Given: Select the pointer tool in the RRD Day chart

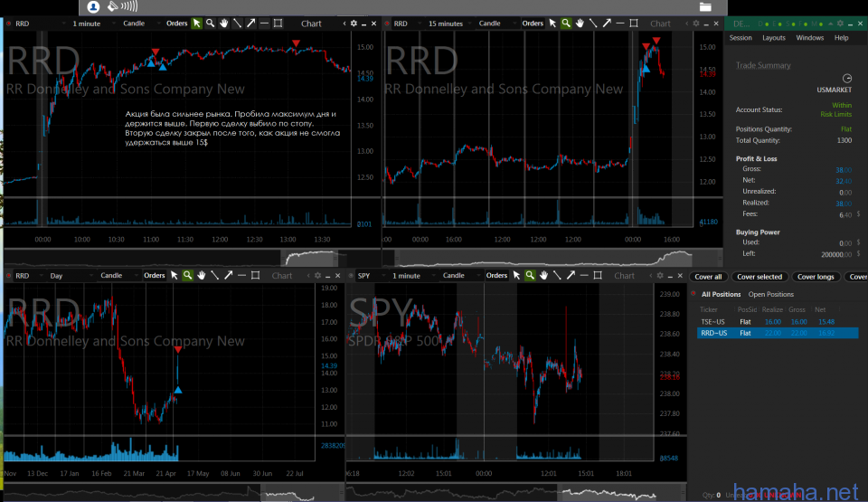Looking at the screenshot, I should [174, 275].
